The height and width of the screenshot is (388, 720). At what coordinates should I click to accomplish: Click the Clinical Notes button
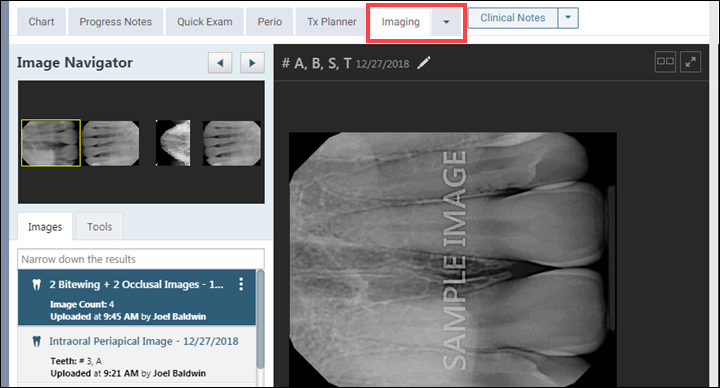[x=512, y=18]
